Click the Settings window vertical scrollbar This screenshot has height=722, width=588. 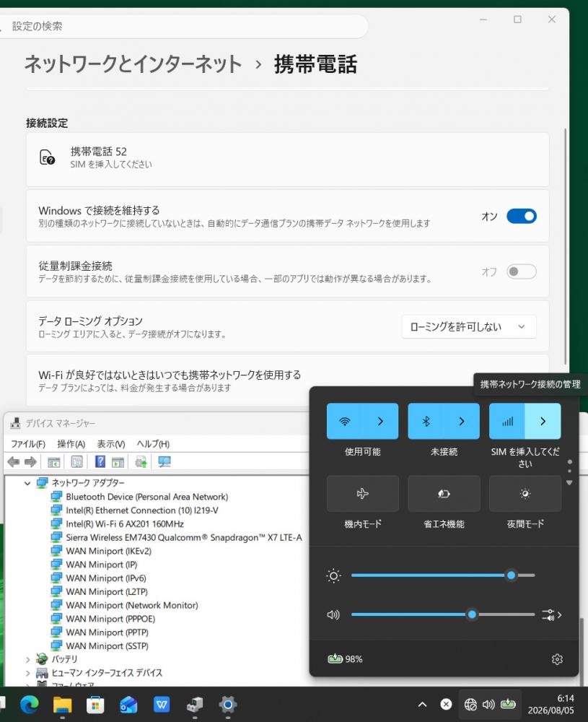click(x=566, y=246)
